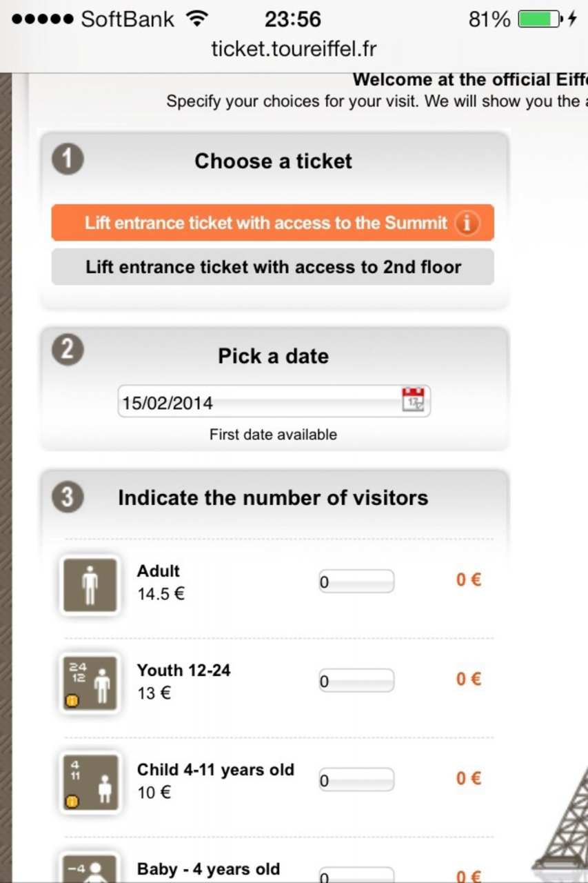This screenshot has width=588, height=883.
Task: Click the Child 4-11 quantity field
Action: (x=356, y=780)
